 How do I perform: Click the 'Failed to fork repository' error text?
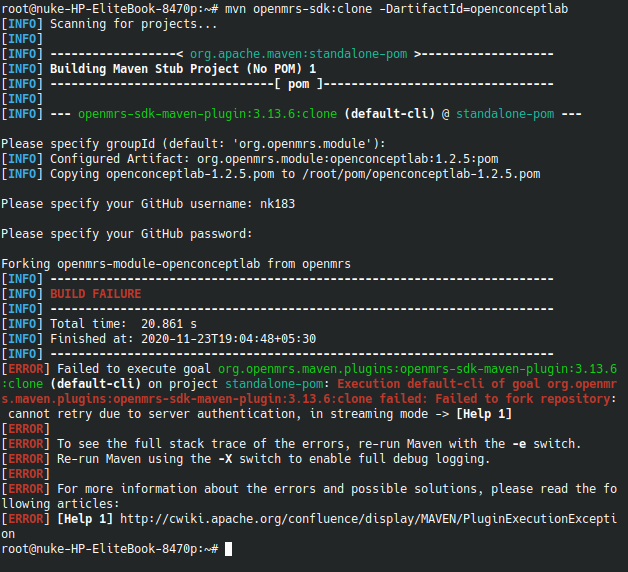click(x=523, y=399)
